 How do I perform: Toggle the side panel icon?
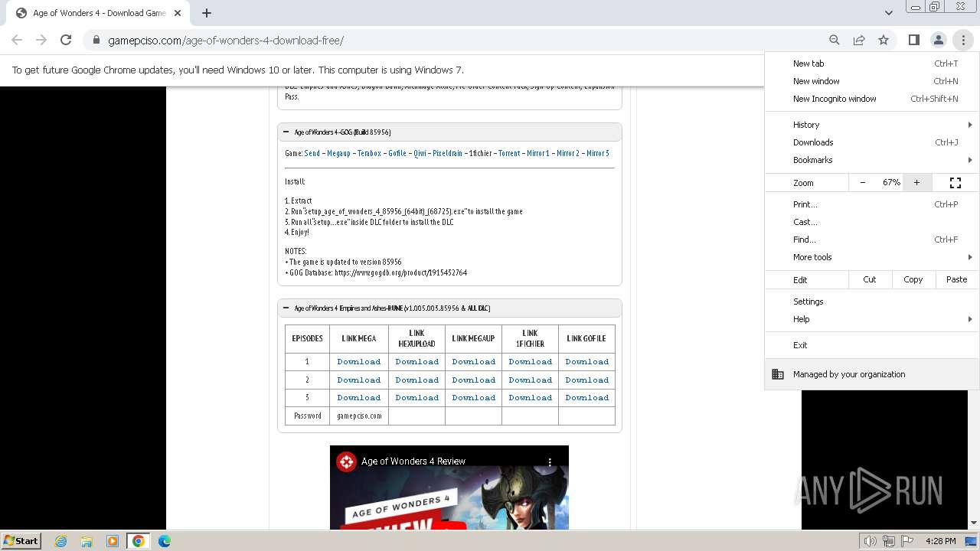pyautogui.click(x=913, y=40)
